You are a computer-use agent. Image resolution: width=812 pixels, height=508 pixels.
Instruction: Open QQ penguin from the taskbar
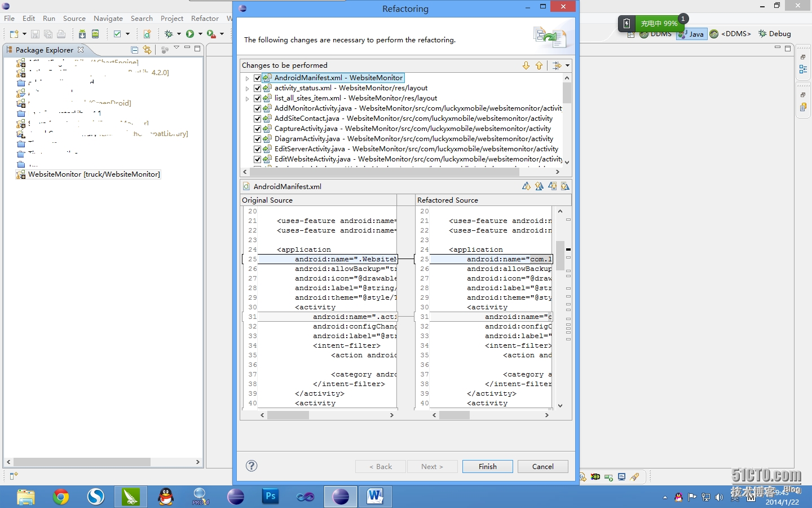pos(166,497)
